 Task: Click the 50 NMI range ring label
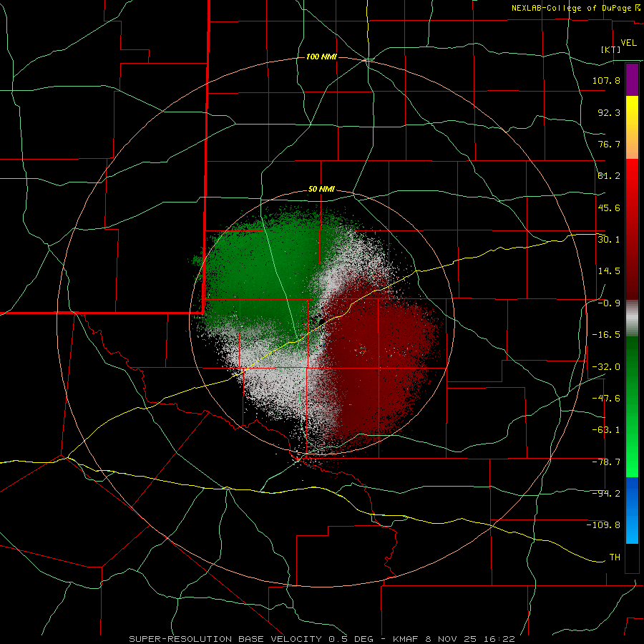tap(321, 190)
